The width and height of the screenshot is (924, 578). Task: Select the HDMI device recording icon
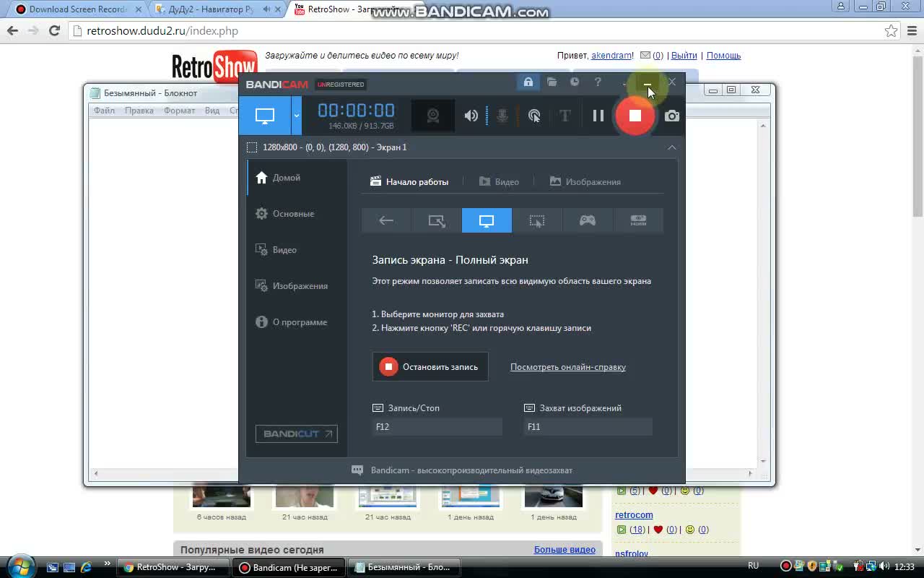point(638,220)
